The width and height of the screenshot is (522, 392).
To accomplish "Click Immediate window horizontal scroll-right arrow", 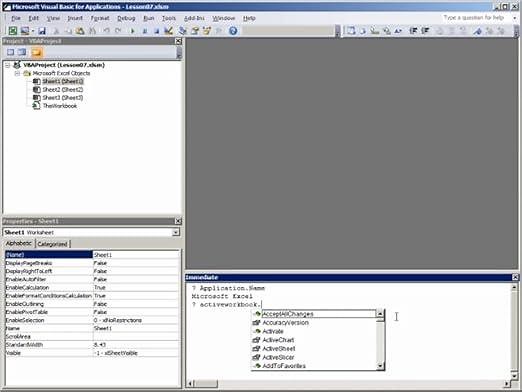I will click(x=507, y=384).
